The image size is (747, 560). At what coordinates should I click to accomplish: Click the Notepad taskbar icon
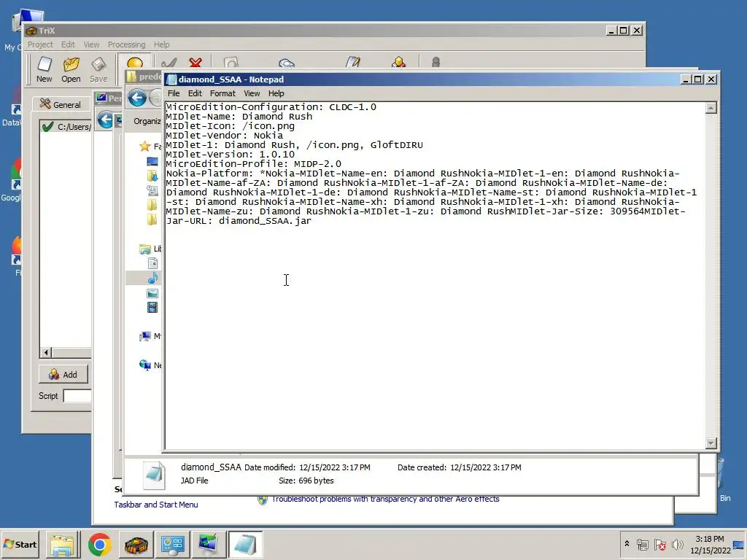click(x=245, y=545)
